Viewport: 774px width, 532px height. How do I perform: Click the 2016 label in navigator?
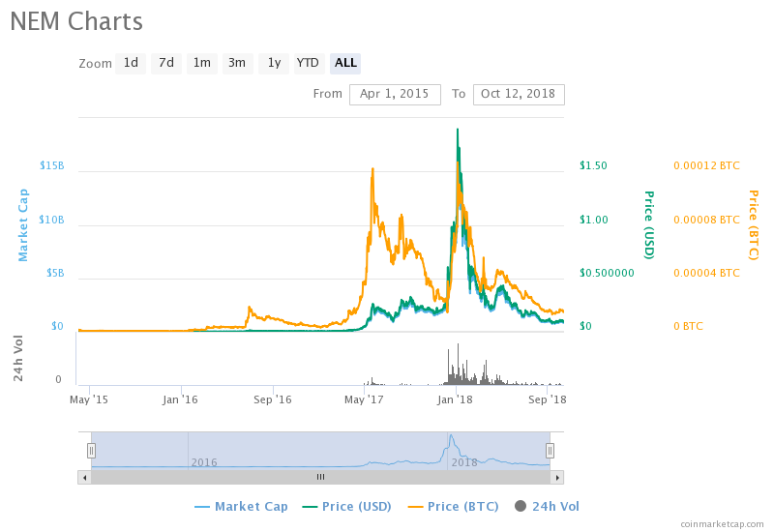click(204, 462)
